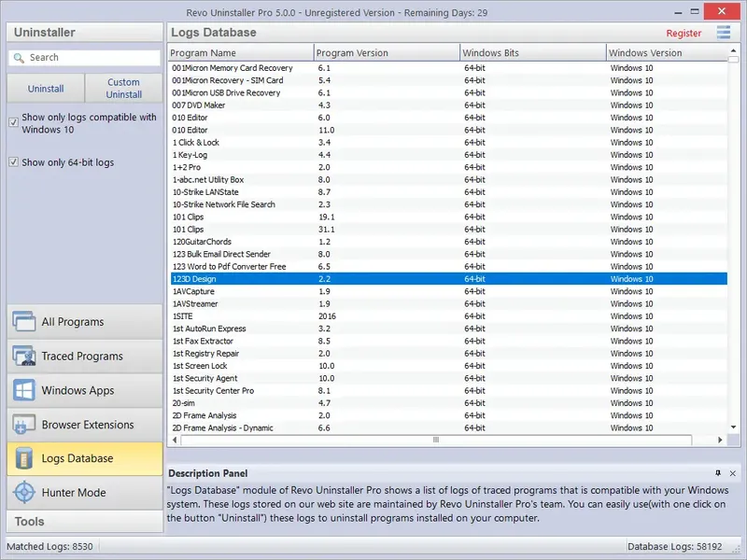Collapse the Uninstaller panel header

[x=85, y=32]
